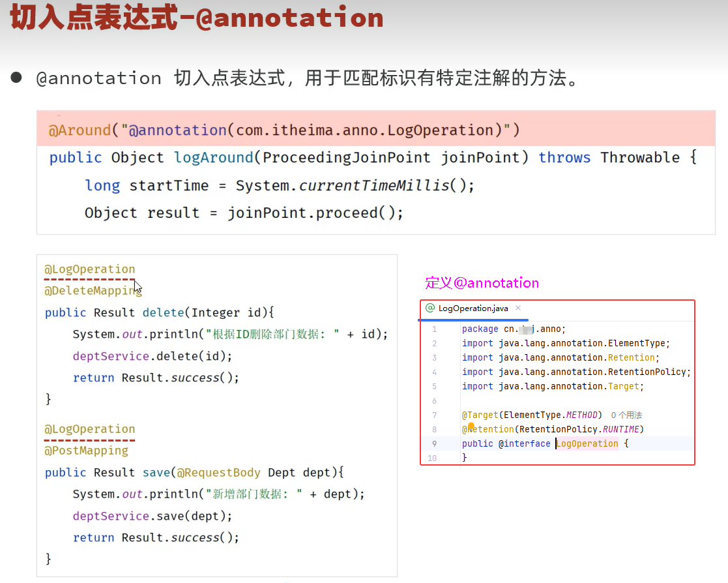Click the @DeleteMapping annotation
Screen dimensions: 728x583
pyautogui.click(x=93, y=290)
